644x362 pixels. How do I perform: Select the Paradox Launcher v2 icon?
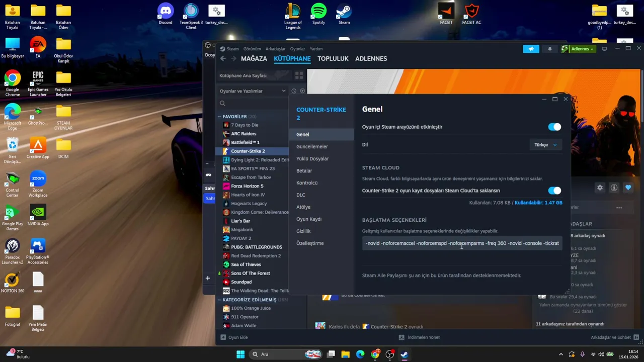(x=13, y=251)
